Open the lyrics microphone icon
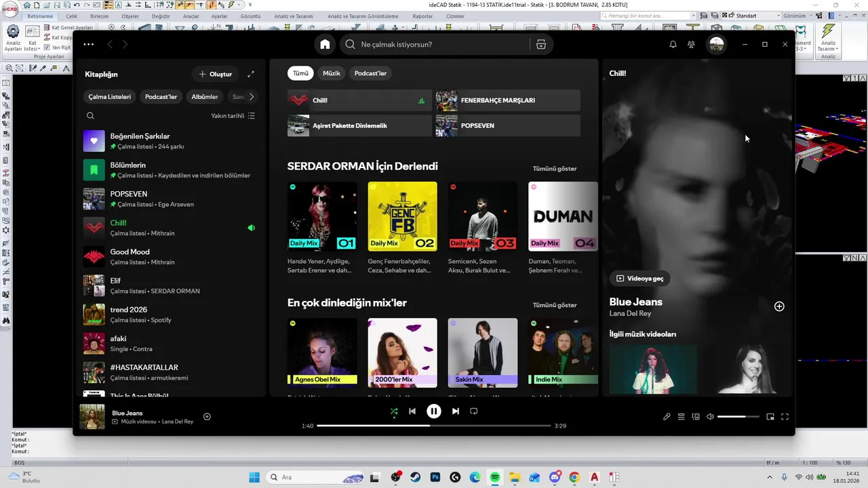This screenshot has height=488, width=868. pos(667,417)
